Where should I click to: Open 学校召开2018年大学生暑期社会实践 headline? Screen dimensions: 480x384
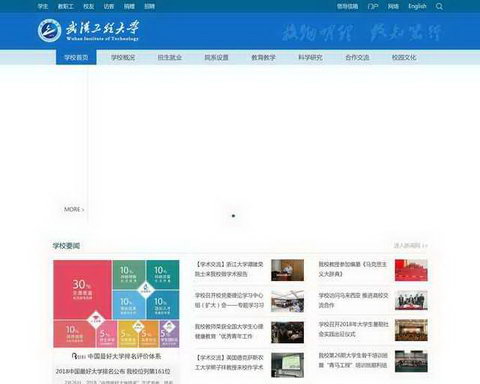pos(353,329)
